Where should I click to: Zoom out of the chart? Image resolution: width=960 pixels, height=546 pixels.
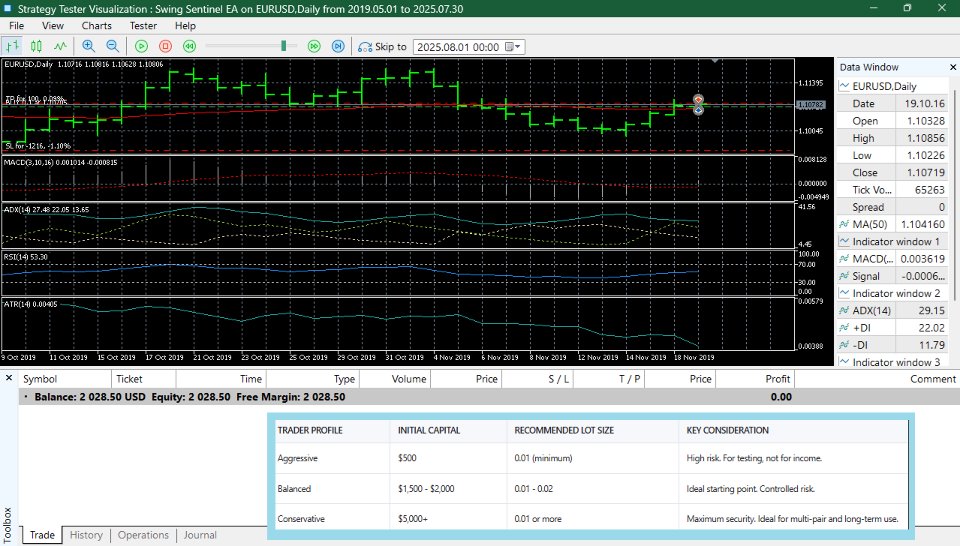click(x=113, y=47)
